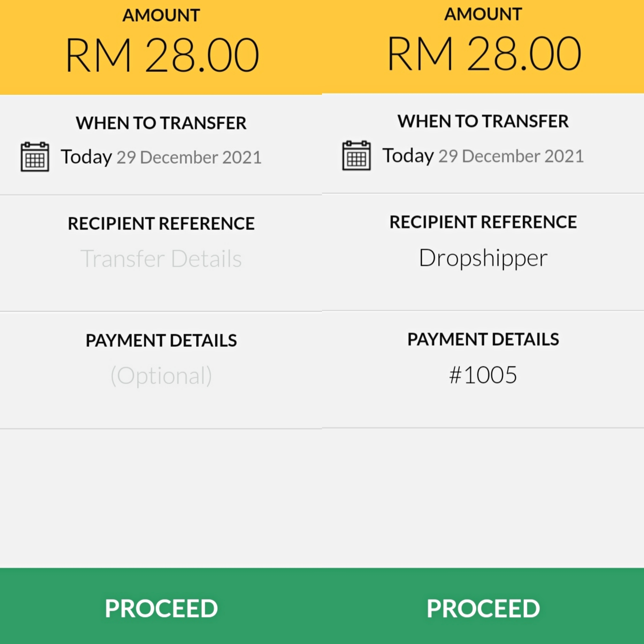Click RECIPIENT REFERENCE label above Dropshipper

(483, 222)
